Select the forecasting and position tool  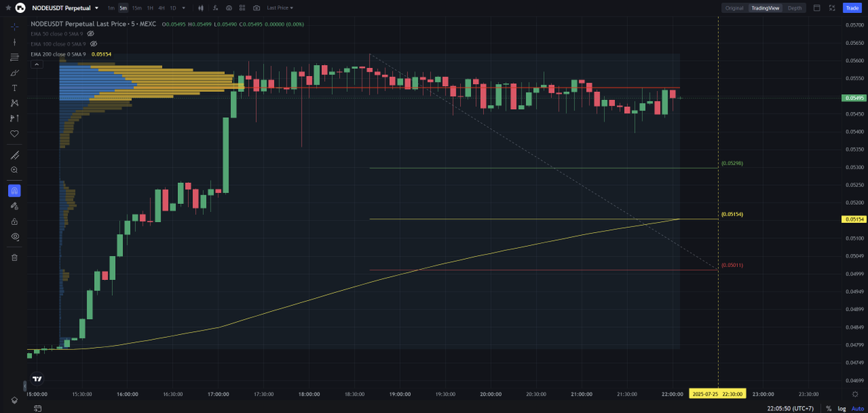(14, 118)
